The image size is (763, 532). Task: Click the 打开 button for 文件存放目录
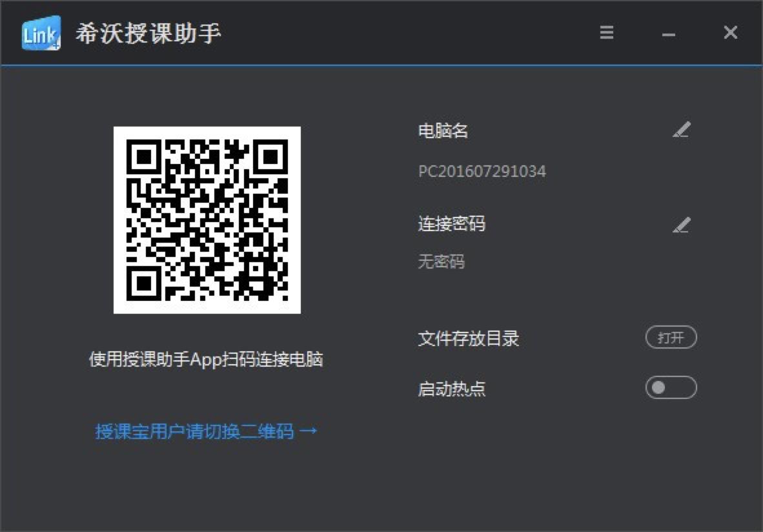pyautogui.click(x=671, y=337)
